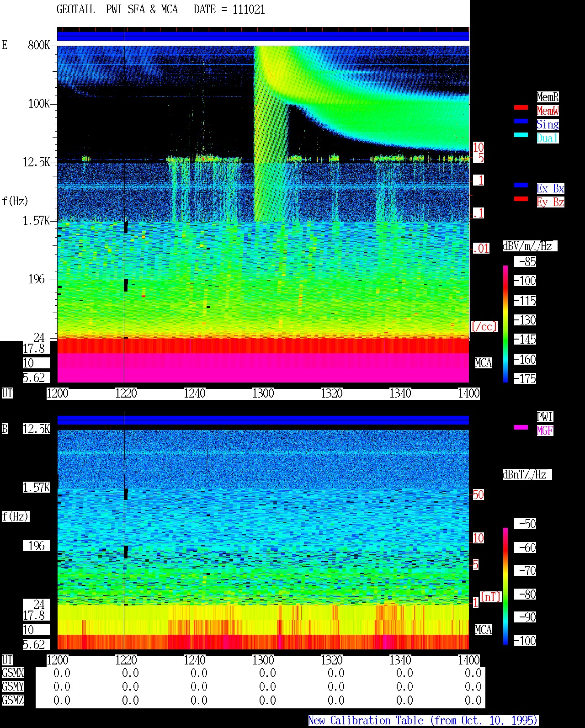Click the dBV/m/√Hz color scale bar

pyautogui.click(x=505, y=324)
